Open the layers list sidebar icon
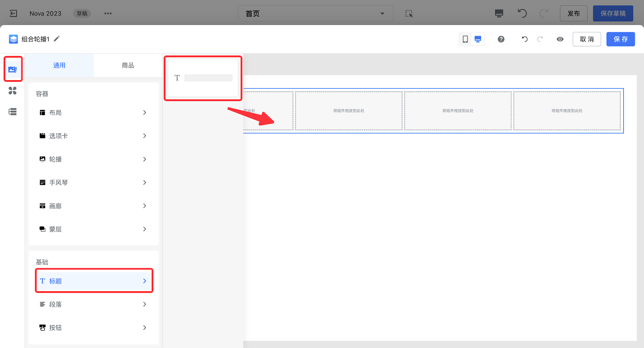Screen dimensions: 644x348 coord(12,112)
